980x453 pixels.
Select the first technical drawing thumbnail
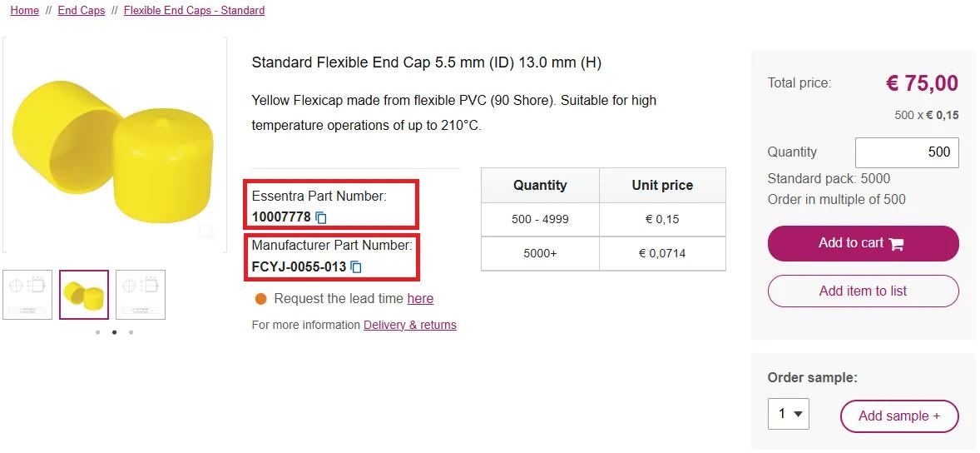pos(27,294)
